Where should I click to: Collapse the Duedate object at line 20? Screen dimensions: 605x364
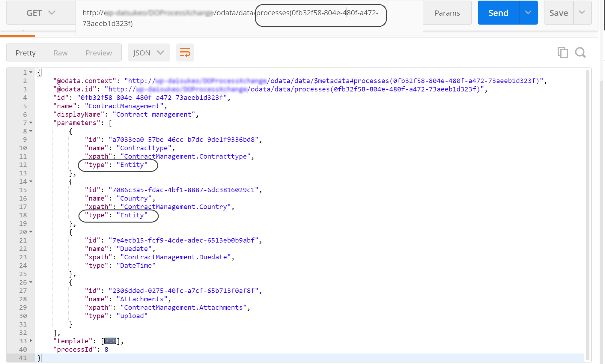[x=31, y=232]
